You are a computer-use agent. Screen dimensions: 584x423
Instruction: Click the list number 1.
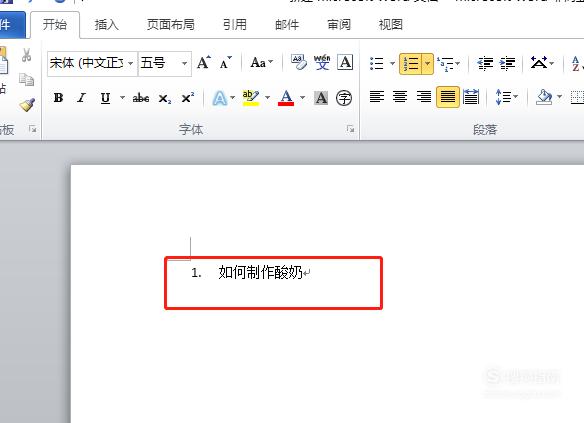coord(196,273)
